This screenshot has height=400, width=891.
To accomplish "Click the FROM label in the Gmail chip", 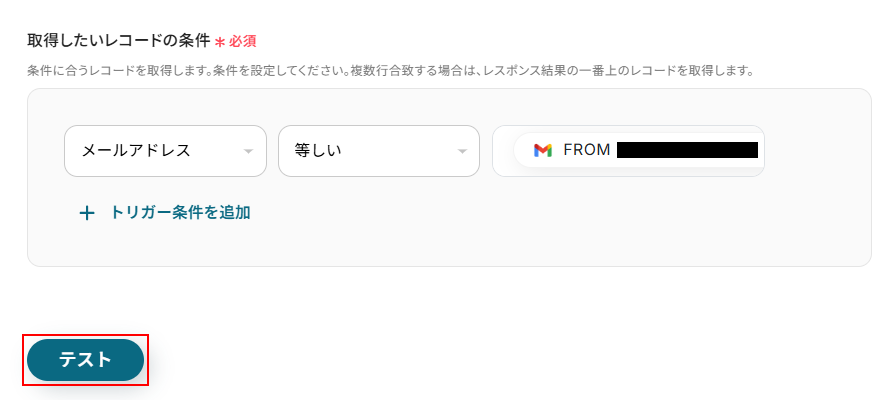I will (587, 151).
